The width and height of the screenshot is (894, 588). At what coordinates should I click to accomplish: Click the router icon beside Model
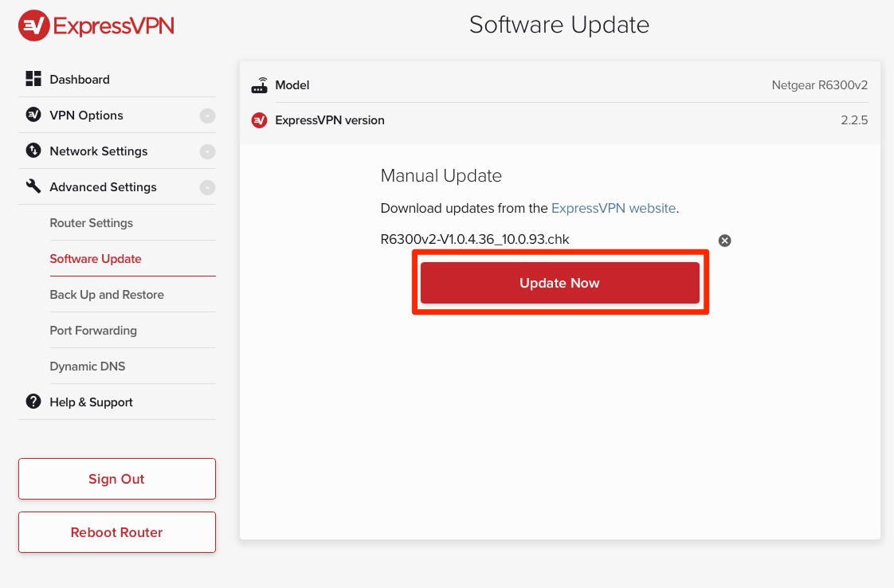[x=259, y=84]
